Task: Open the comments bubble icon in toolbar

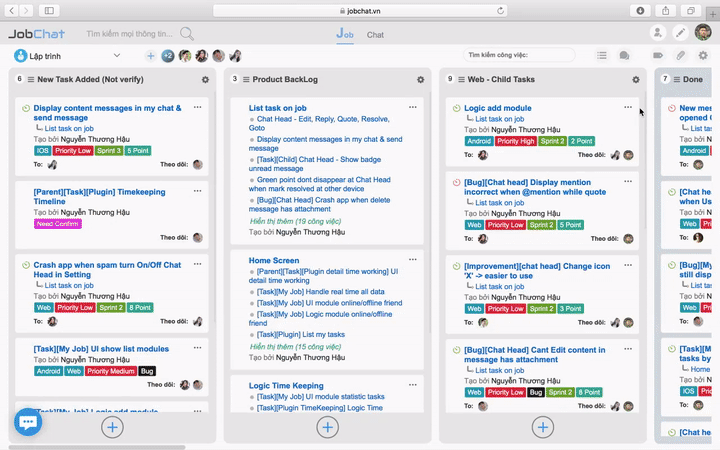Action: pyautogui.click(x=624, y=56)
